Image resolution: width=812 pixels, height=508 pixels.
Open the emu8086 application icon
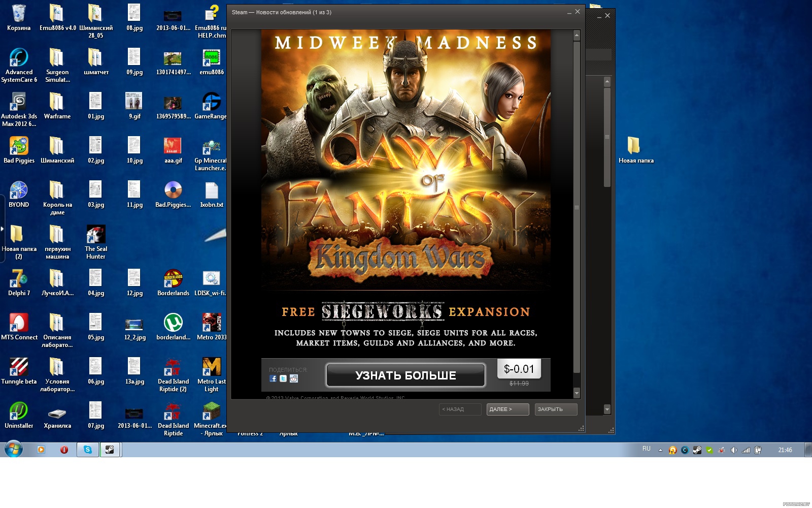pos(212,62)
